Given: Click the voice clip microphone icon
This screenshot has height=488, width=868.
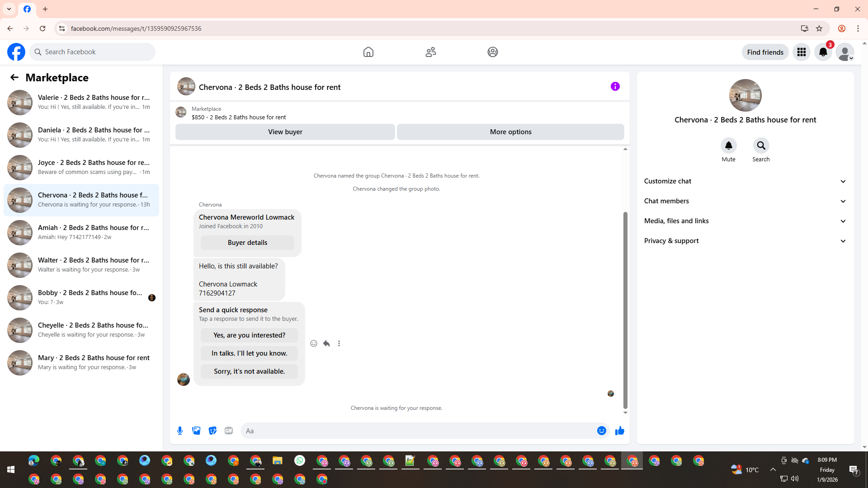Looking at the screenshot, I should coord(180,431).
